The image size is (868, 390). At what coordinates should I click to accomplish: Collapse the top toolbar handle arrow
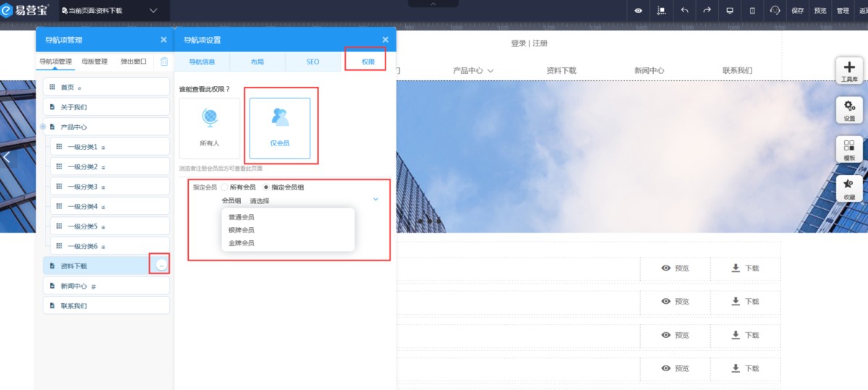(433, 4)
